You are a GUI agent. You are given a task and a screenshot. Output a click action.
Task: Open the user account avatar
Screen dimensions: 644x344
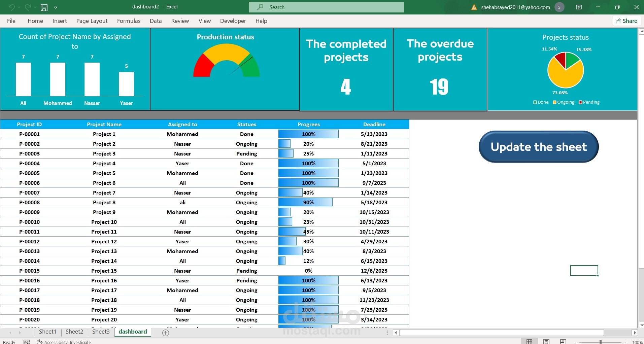[559, 7]
